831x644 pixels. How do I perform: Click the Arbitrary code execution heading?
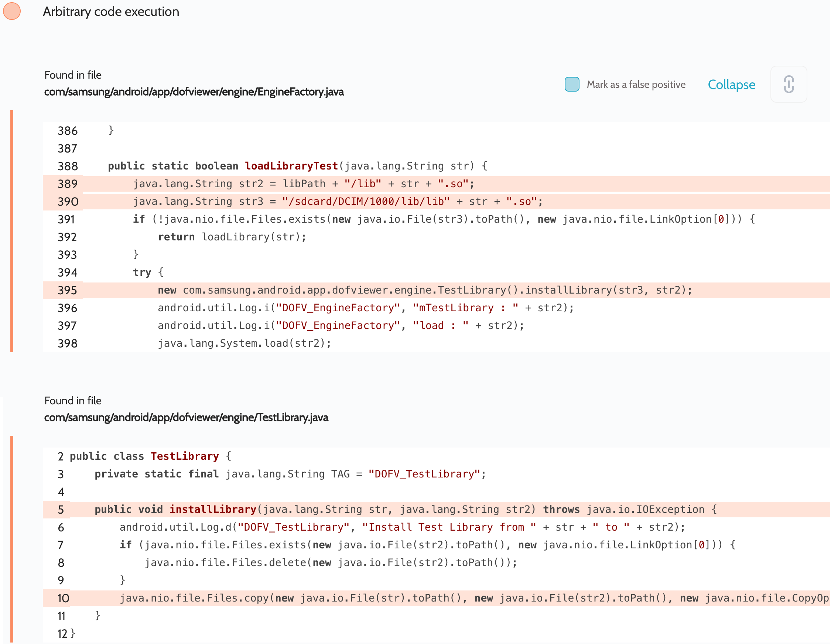point(111,11)
